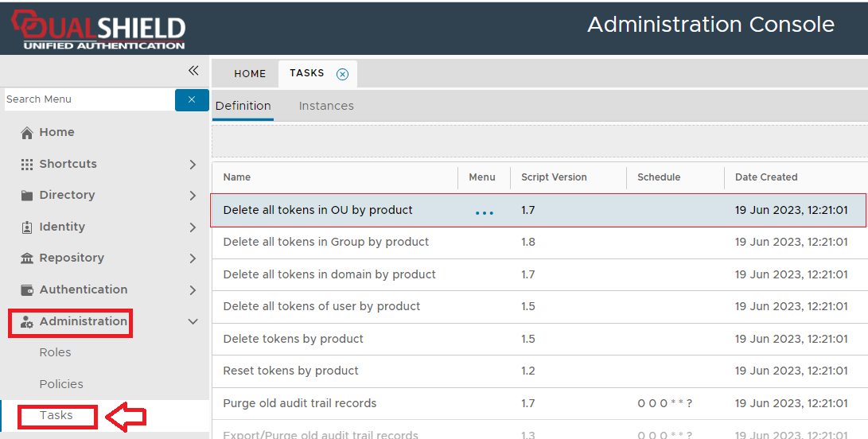Open Policies under Administration
The width and height of the screenshot is (868, 439).
pos(61,384)
